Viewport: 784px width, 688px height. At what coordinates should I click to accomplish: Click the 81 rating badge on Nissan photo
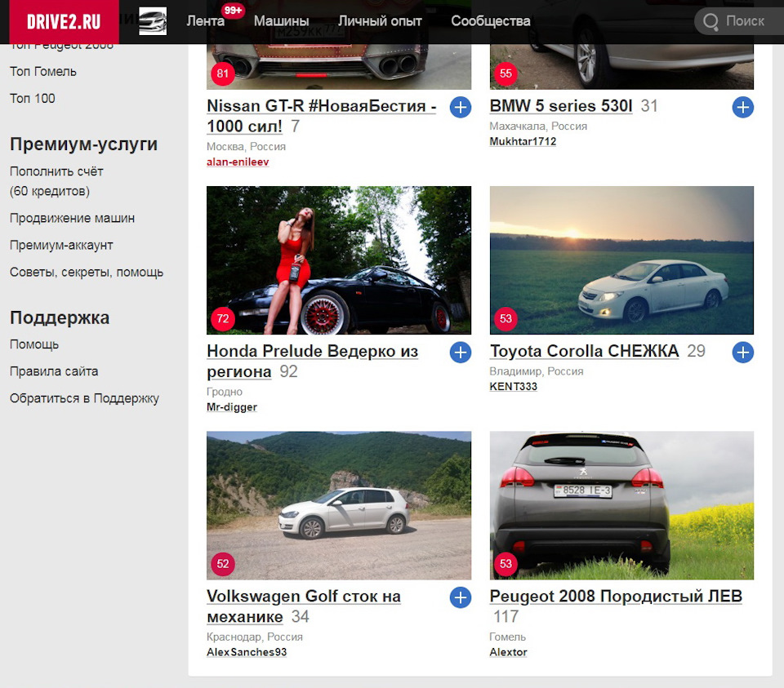pos(222,74)
